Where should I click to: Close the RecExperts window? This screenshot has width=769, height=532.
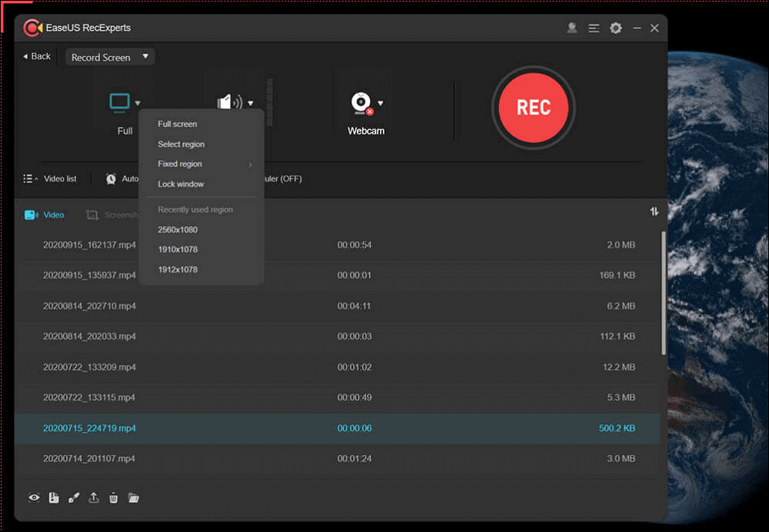click(x=654, y=28)
